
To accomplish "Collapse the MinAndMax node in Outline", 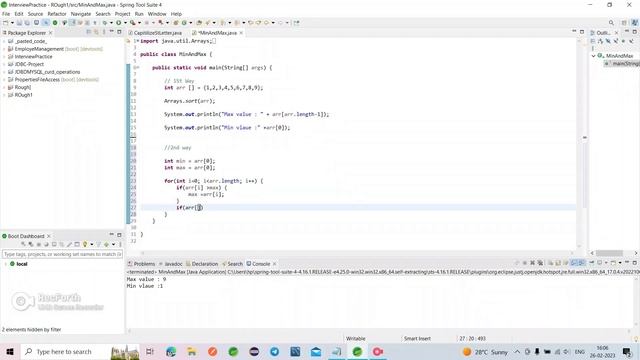I will pos(594,56).
